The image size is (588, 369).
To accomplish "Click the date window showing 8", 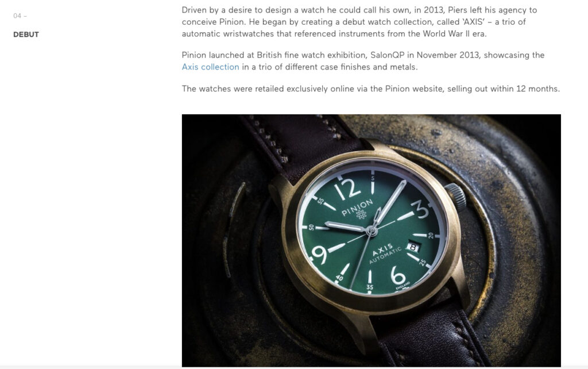I will click(413, 247).
